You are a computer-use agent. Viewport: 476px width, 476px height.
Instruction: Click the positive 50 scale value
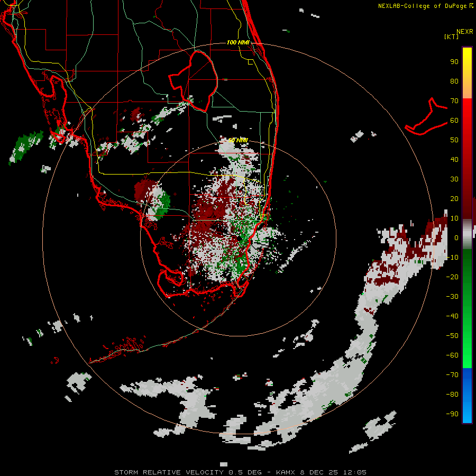click(454, 140)
